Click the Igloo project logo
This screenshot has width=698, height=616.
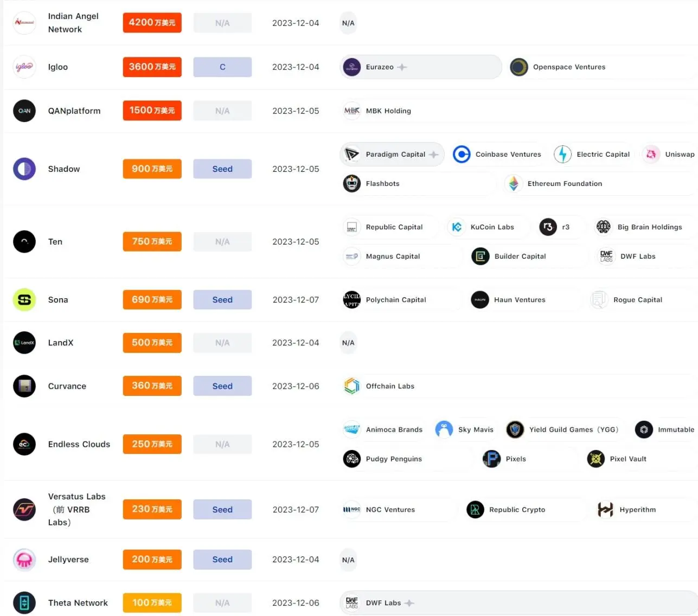pyautogui.click(x=24, y=67)
